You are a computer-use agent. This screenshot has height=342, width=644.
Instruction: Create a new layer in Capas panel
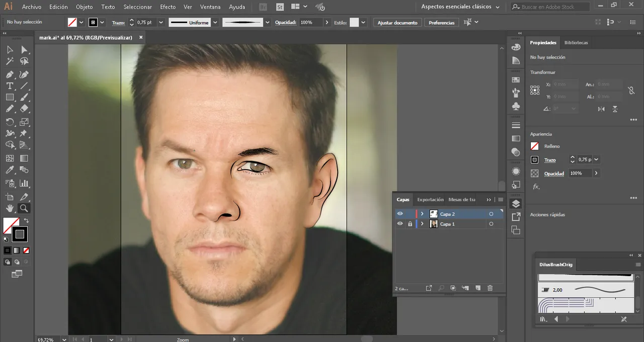point(477,288)
